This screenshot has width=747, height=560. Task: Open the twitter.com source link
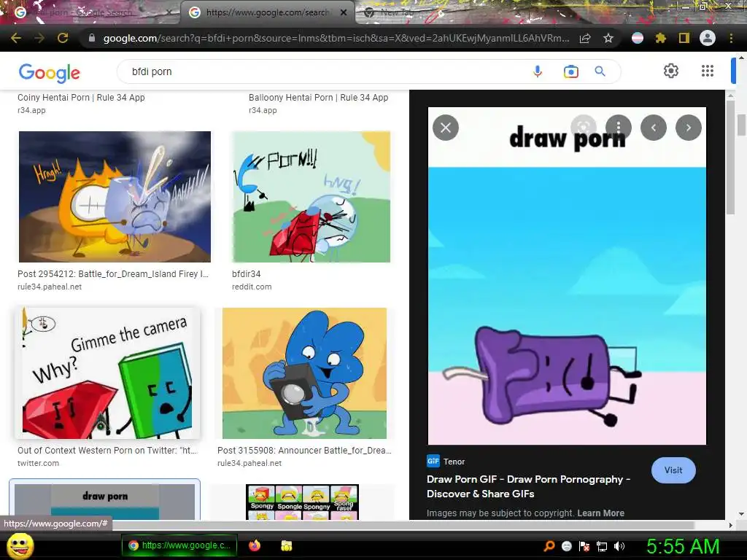click(38, 463)
